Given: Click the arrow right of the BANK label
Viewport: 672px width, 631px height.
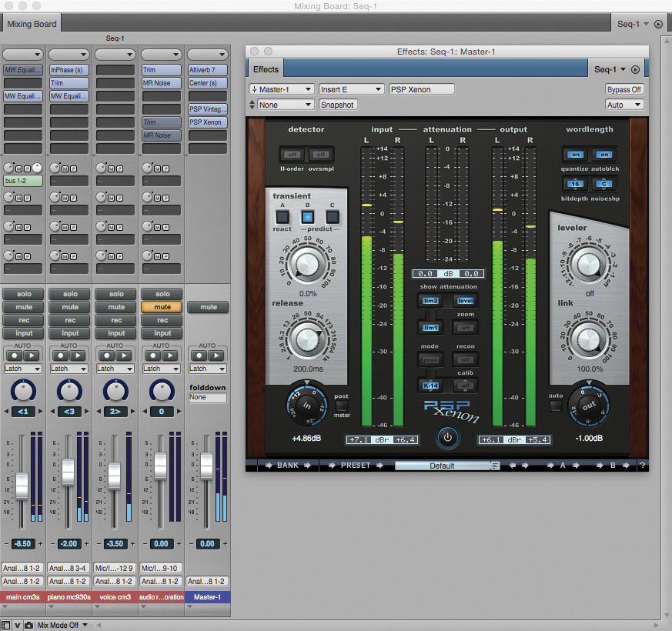Looking at the screenshot, I should 307,466.
